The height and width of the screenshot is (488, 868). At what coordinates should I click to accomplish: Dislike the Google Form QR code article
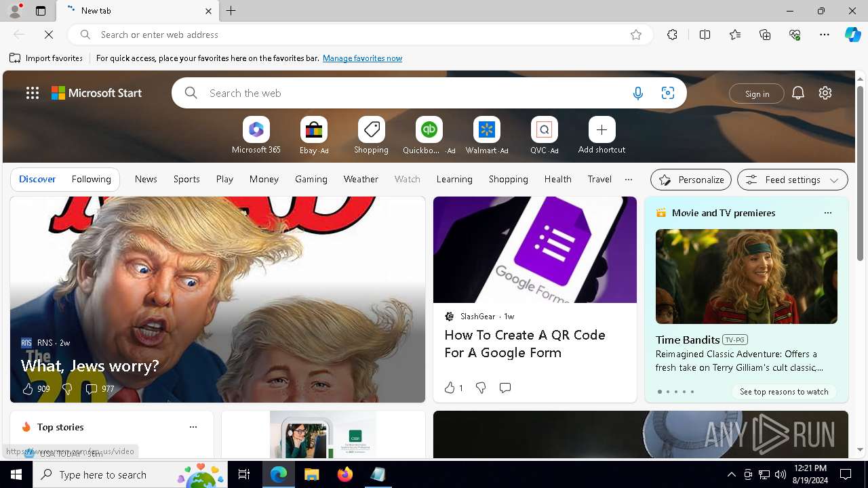pyautogui.click(x=481, y=388)
